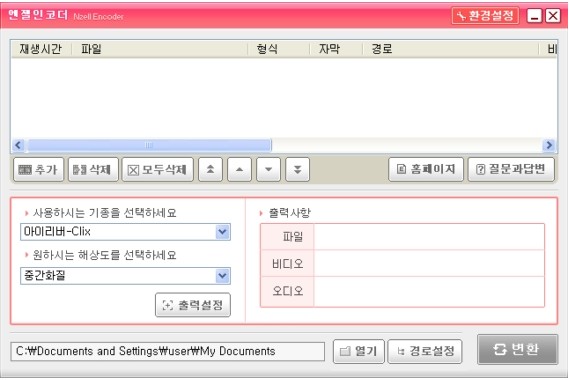
Task: Click the output path text field
Action: pos(168,351)
